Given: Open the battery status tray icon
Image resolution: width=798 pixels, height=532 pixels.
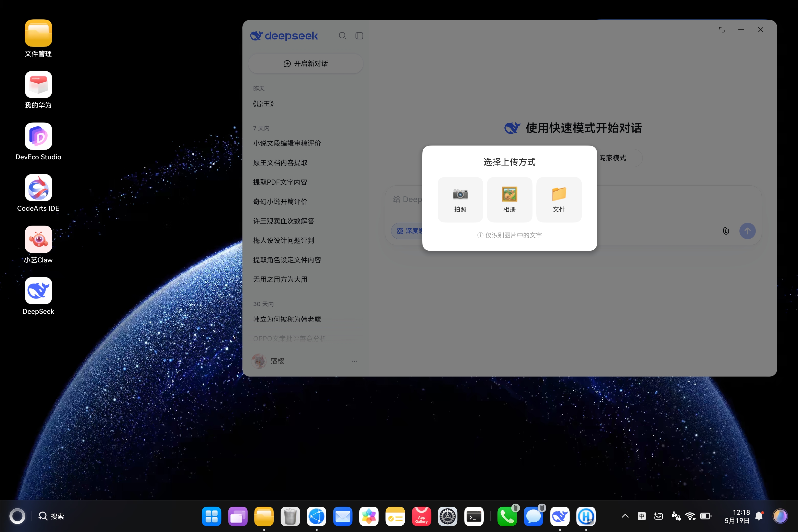Looking at the screenshot, I should point(706,516).
